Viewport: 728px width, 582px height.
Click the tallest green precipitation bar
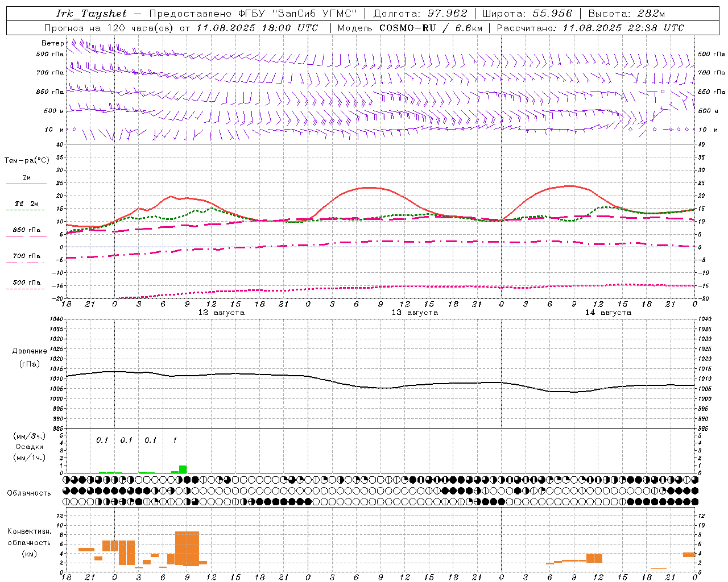coord(183,469)
